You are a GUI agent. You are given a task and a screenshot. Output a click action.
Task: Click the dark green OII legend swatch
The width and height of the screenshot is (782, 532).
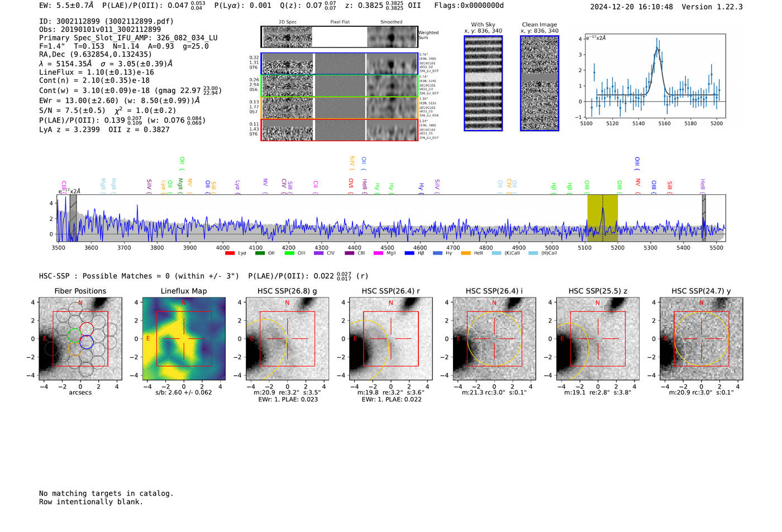coord(260,253)
